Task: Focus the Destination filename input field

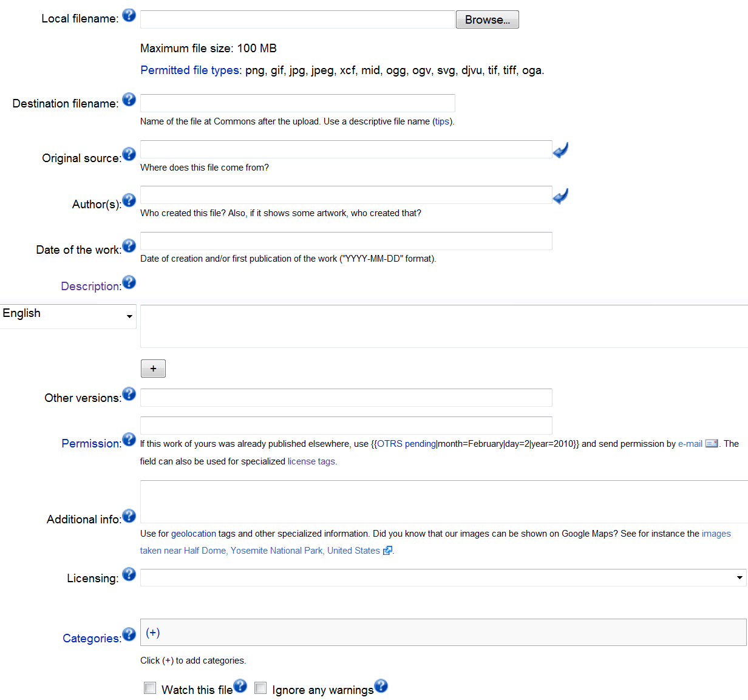Action: click(297, 103)
